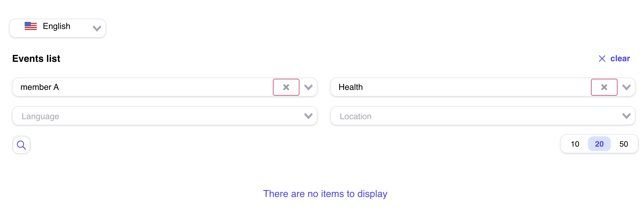The width and height of the screenshot is (644, 216).
Task: Click the 'Health' field text
Action: [351, 87]
